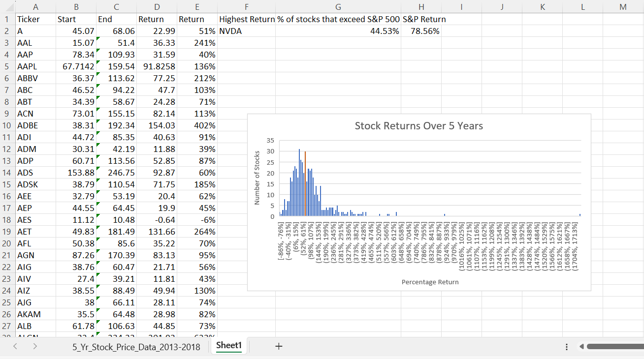Select the Number of Stocks axis title
This screenshot has width=644, height=359.
[x=257, y=179]
